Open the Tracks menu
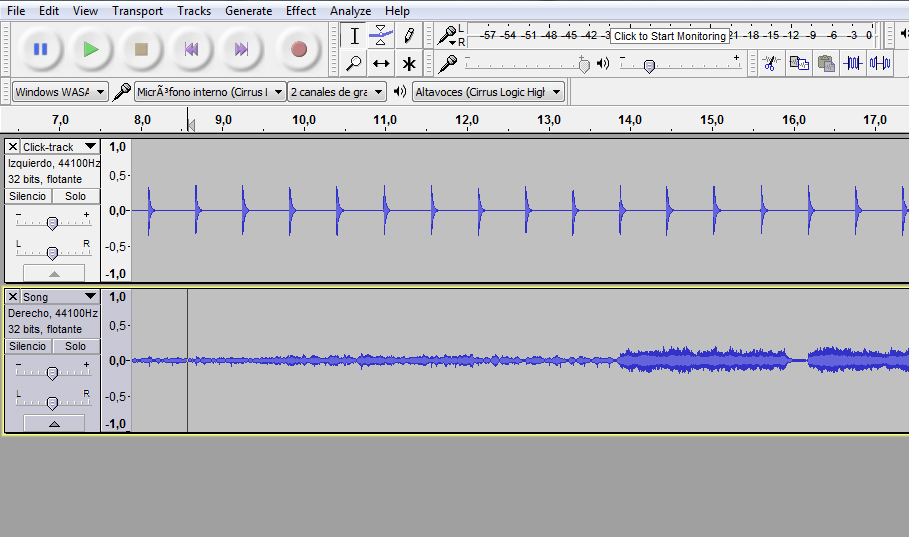 tap(194, 10)
